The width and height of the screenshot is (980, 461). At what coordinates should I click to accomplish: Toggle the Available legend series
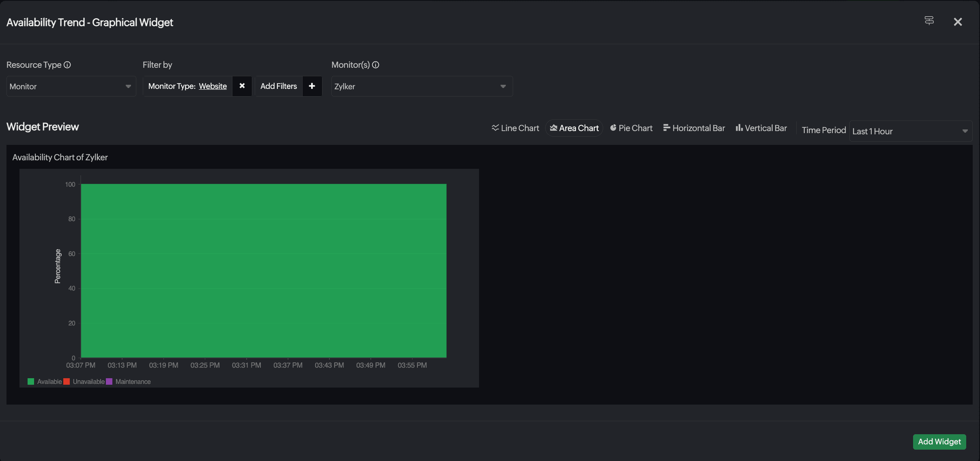(x=49, y=381)
